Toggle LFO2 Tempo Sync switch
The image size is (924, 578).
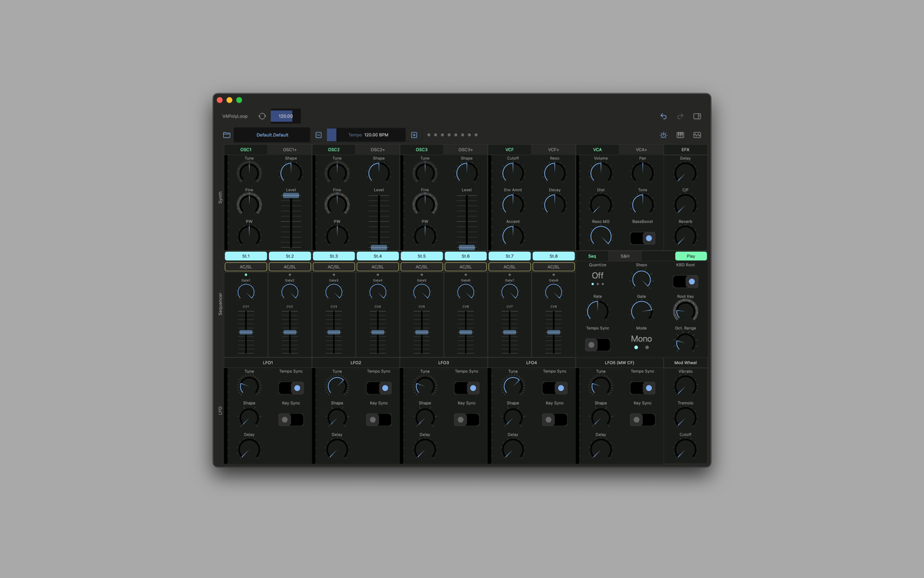coord(379,388)
